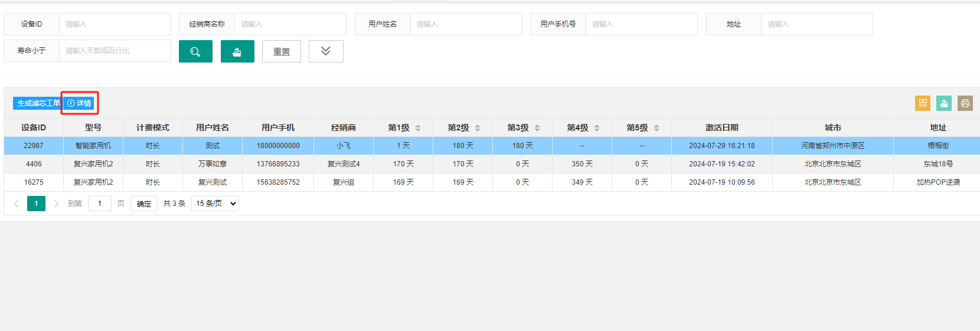Focus the 经销商名称 input field
This screenshot has height=331, width=980.
click(x=290, y=24)
